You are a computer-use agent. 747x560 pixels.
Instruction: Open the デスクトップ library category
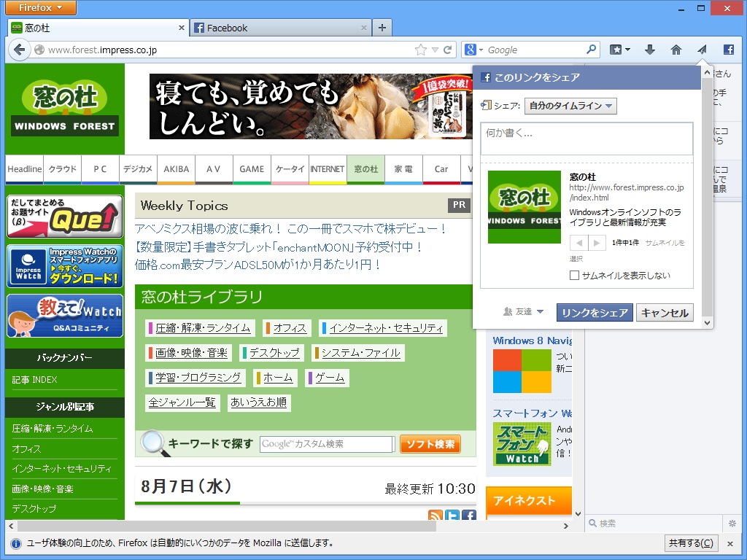(x=271, y=353)
